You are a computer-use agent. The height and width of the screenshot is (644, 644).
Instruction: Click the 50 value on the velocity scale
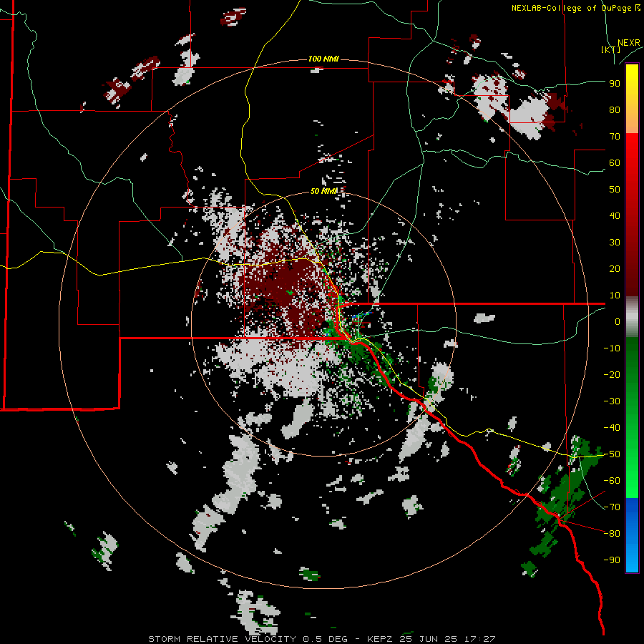tap(615, 190)
